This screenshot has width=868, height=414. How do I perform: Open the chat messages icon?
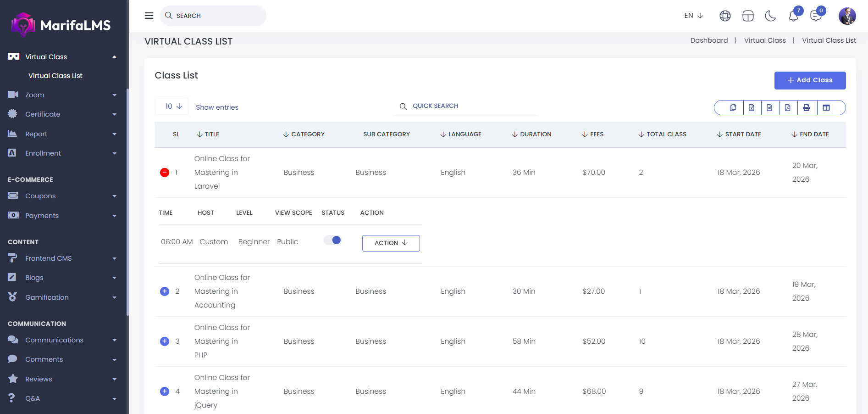tap(816, 16)
